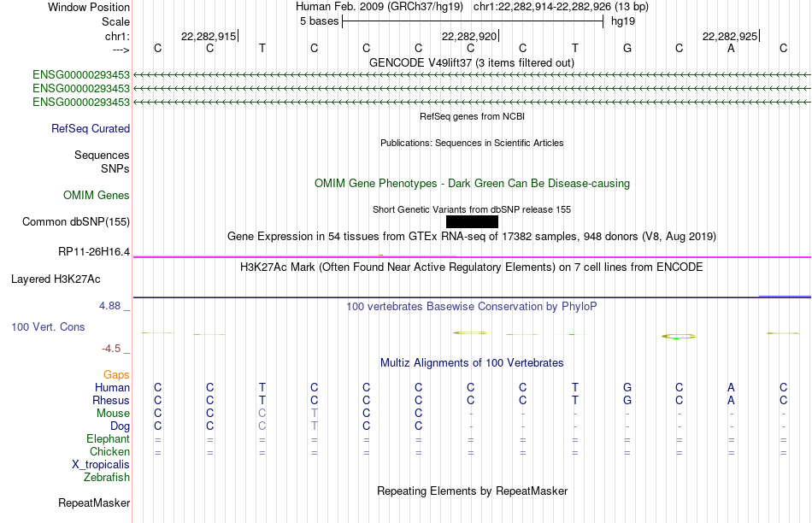Screen dimensions: 812x523
Task: Click the '--->' strand direction label
Action: point(121,50)
